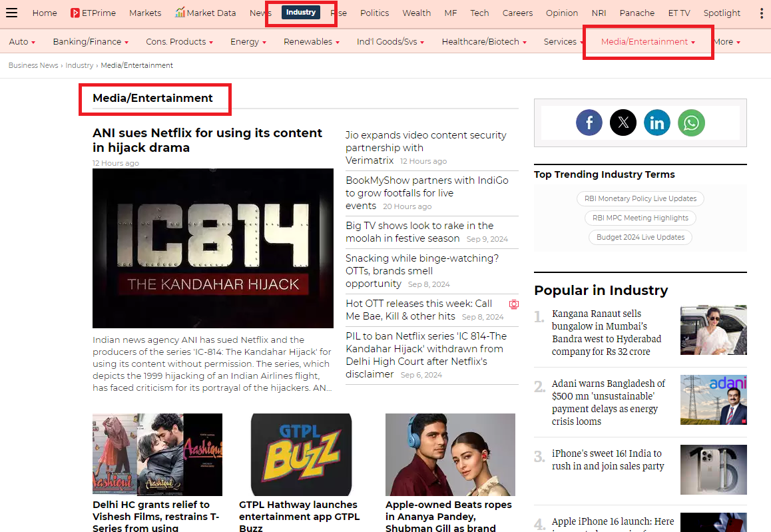This screenshot has height=532, width=771.
Task: Open the IC814 Kandahar Hijack thumbnail
Action: click(212, 248)
